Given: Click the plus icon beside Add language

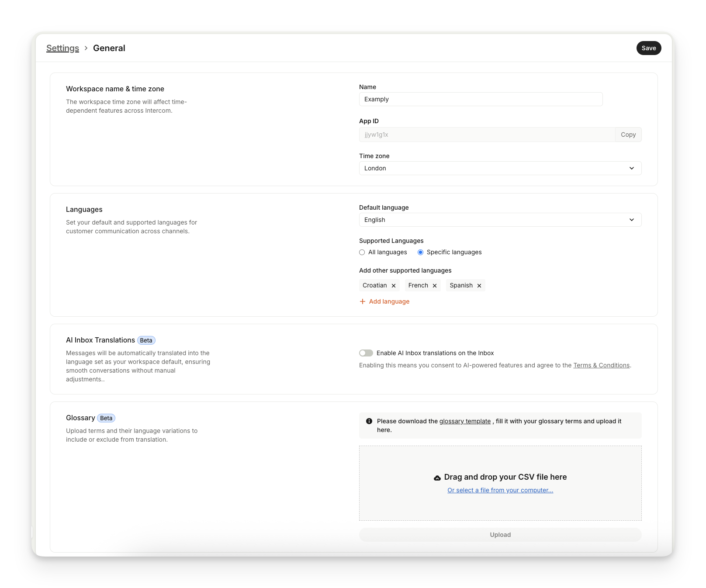Looking at the screenshot, I should [363, 301].
